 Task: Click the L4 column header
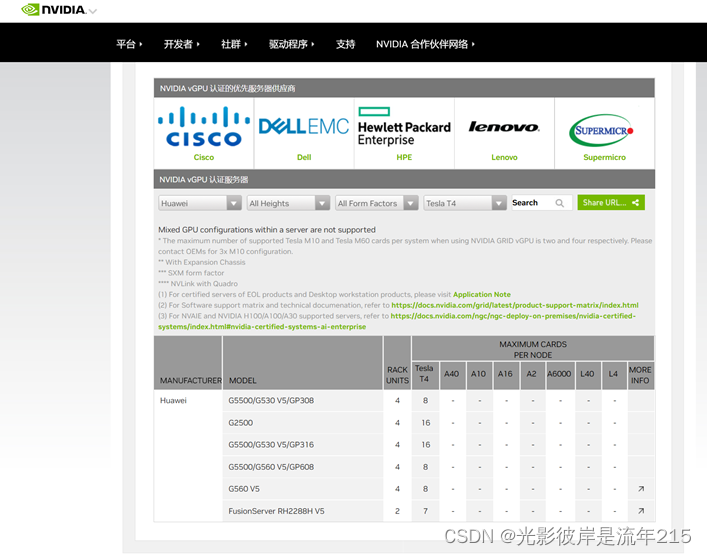613,374
